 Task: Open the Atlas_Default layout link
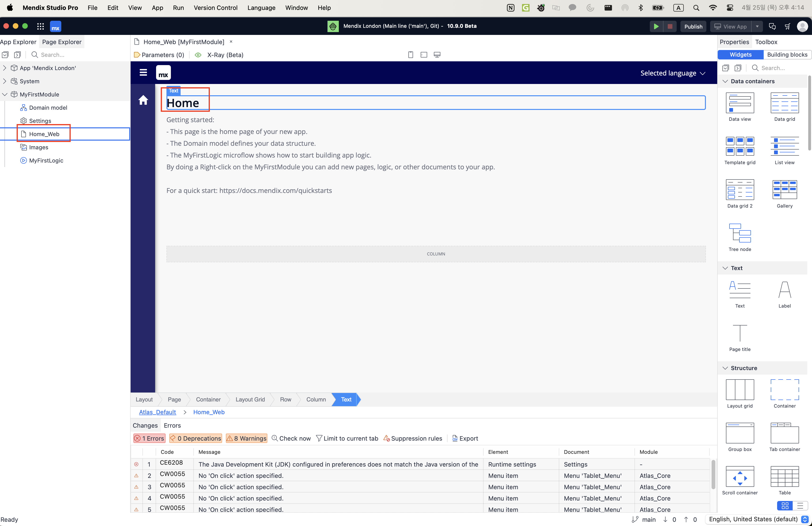157,412
